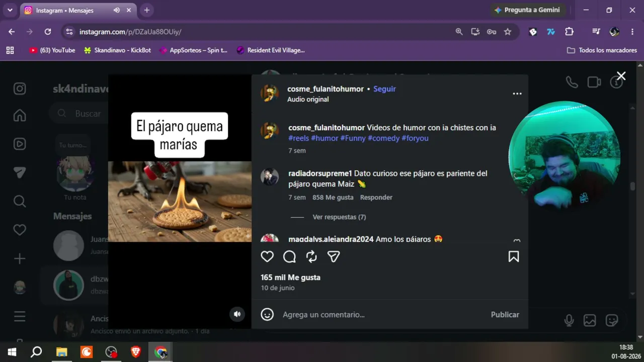This screenshot has width=644, height=362.
Task: Open the Chrome three-dot menu
Action: coord(632,32)
